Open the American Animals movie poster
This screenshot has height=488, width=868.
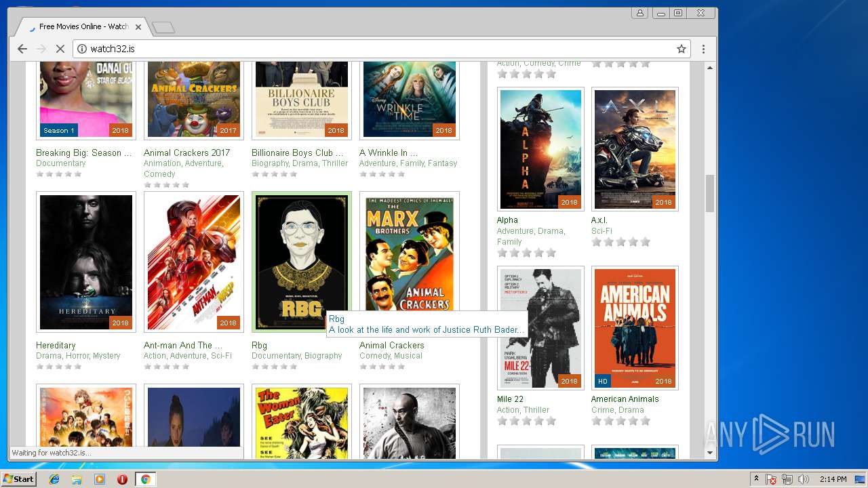[635, 328]
